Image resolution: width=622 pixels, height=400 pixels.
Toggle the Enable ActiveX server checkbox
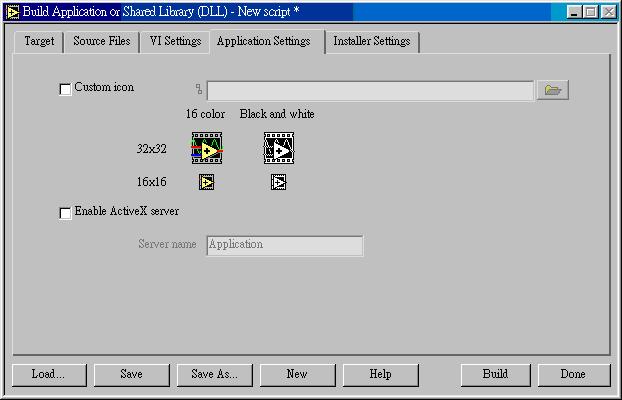[65, 213]
